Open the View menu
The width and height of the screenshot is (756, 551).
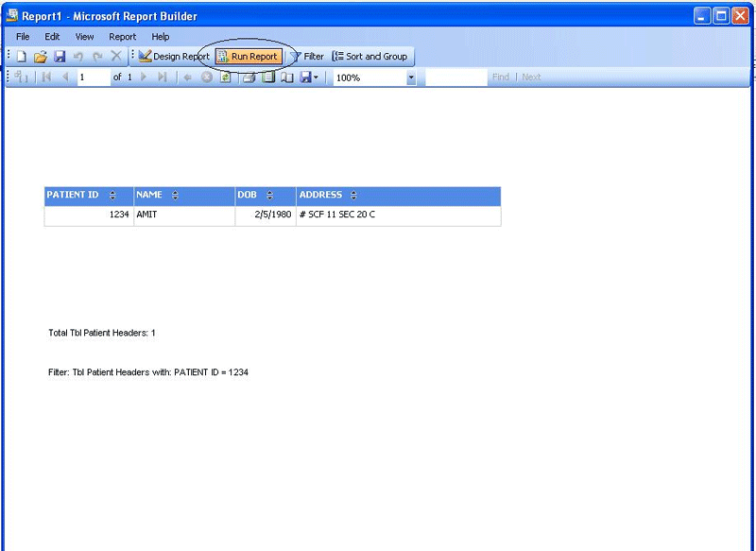pyautogui.click(x=84, y=37)
